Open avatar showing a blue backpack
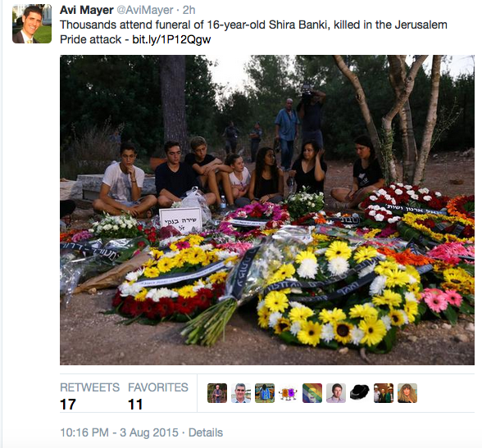This screenshot has width=482, height=448. (x=265, y=393)
